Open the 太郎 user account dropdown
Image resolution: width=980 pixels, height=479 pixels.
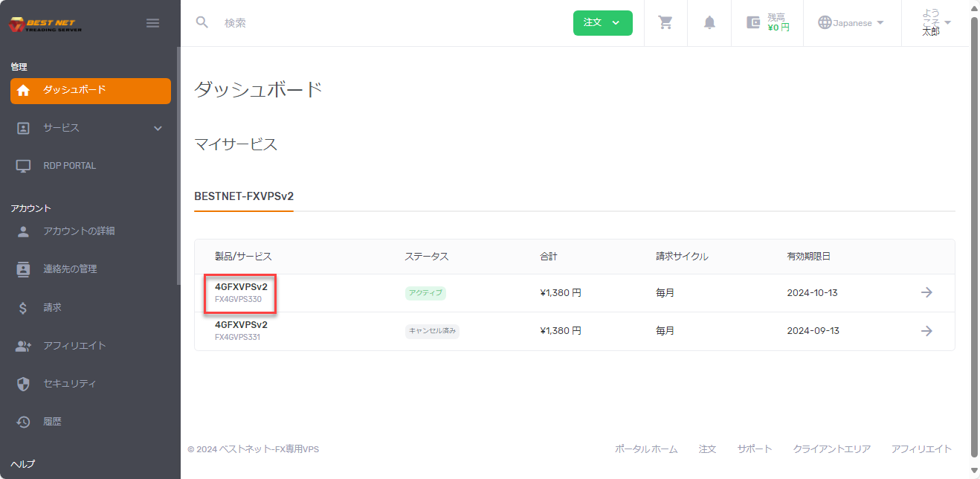click(x=934, y=23)
